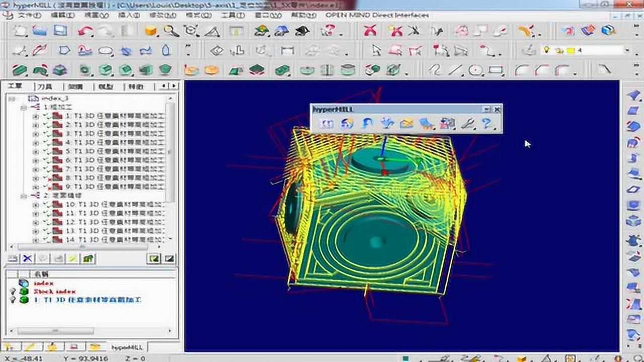Click the job tree horizontal scrollbar

(x=83, y=247)
